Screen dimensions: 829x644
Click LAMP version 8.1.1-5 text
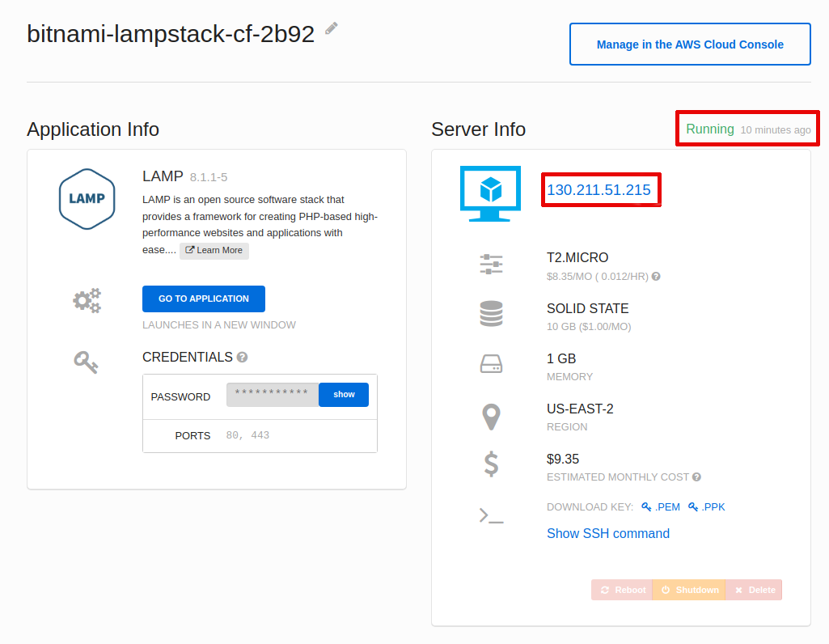209,177
